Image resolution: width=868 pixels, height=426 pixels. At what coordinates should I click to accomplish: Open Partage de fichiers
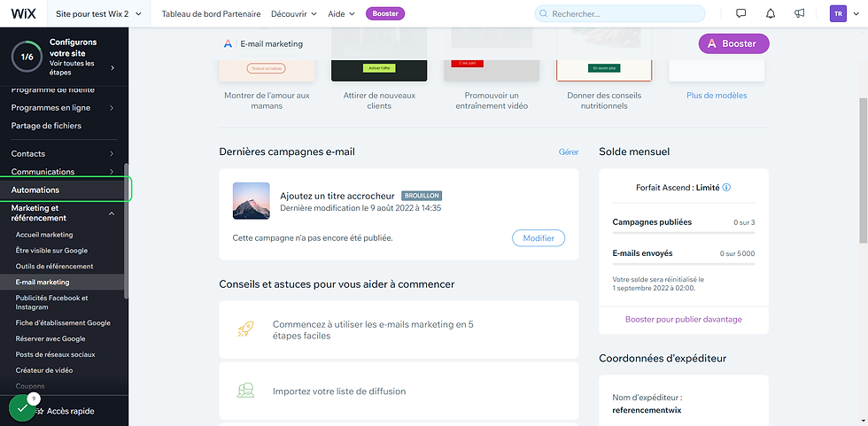pos(46,126)
